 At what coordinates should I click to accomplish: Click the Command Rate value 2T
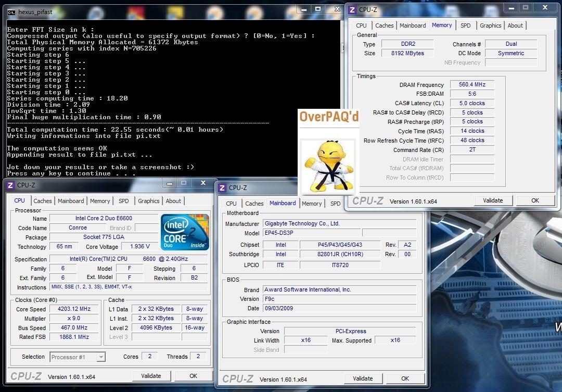point(472,149)
